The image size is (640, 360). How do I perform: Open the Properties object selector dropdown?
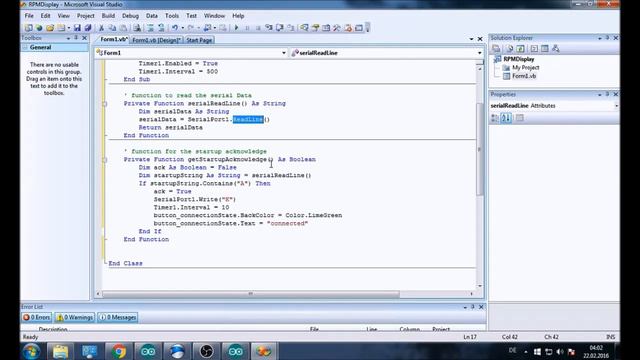coord(616,106)
